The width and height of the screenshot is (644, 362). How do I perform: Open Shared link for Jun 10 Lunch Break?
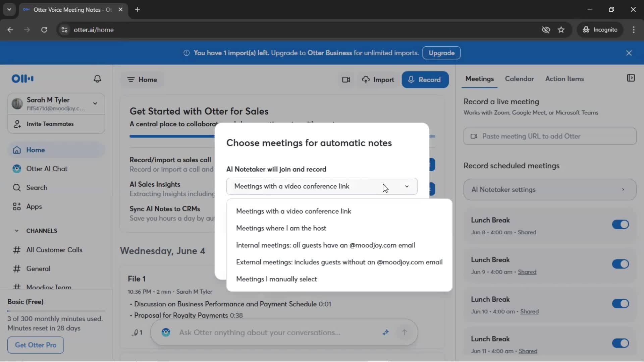coord(529,311)
